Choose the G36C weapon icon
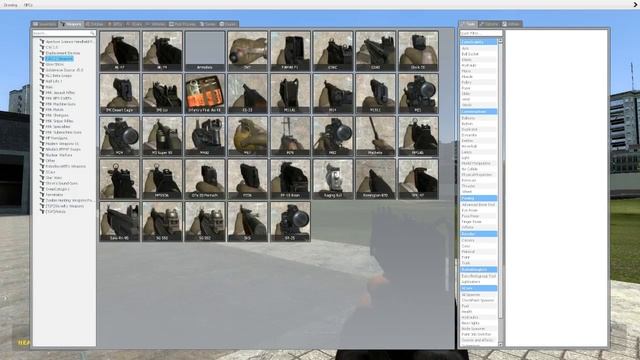Image resolution: width=640 pixels, height=360 pixels. click(333, 51)
